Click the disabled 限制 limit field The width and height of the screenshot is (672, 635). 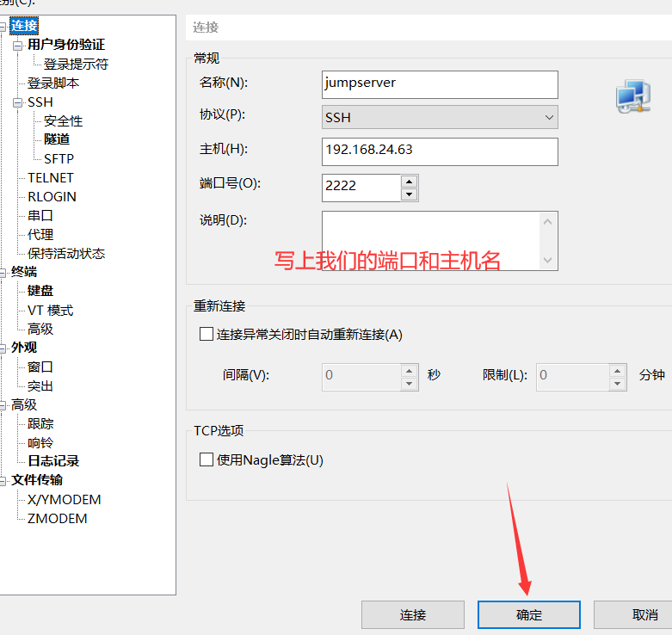point(572,377)
